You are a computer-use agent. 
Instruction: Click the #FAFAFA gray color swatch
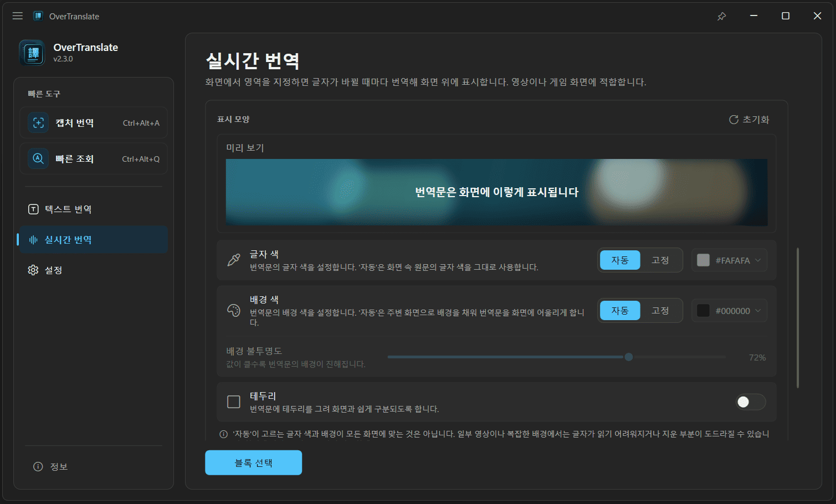703,260
